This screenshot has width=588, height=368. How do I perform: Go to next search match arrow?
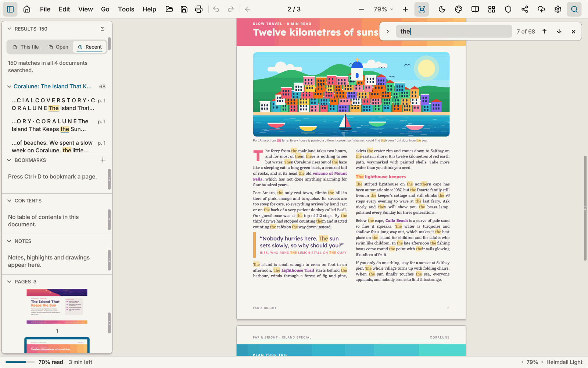[x=559, y=31]
